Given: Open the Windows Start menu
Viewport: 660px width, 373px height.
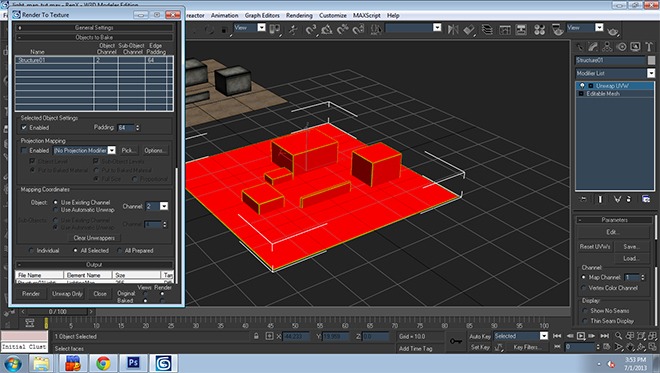Looking at the screenshot, I should coord(12,363).
